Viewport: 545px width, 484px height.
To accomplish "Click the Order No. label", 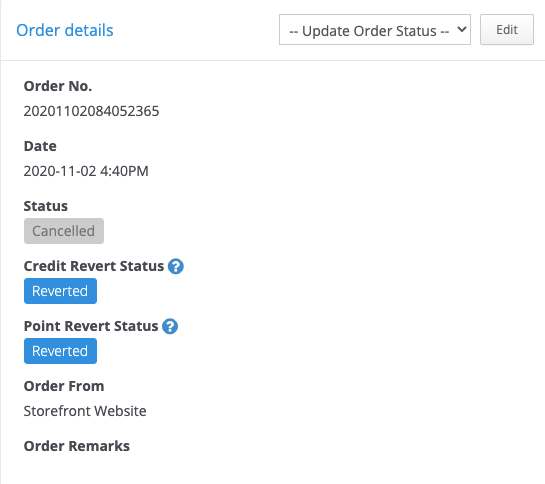I will (58, 86).
